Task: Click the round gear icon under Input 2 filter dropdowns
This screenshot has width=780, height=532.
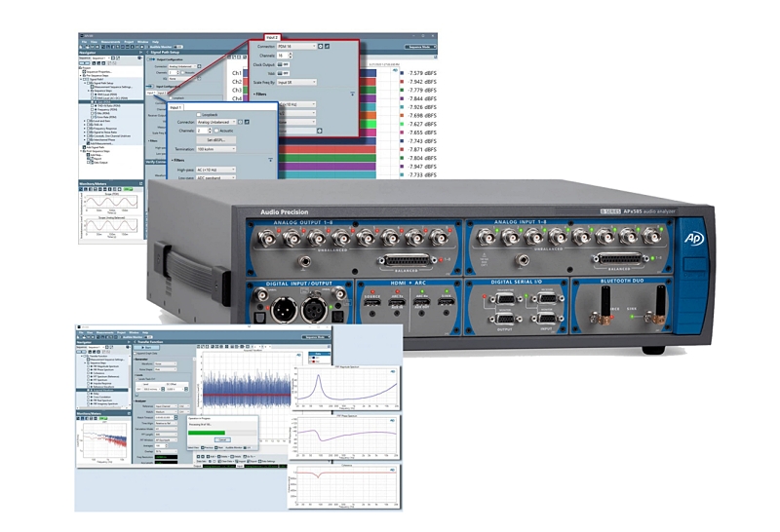Action: coord(320,131)
